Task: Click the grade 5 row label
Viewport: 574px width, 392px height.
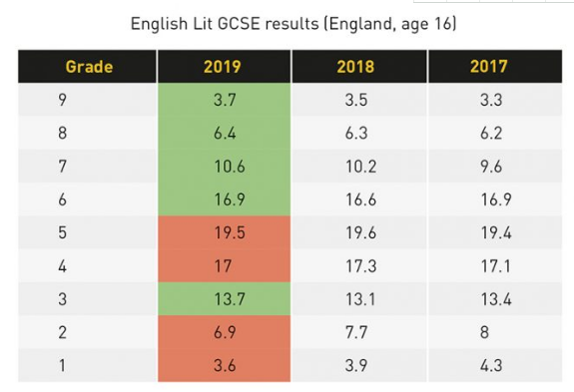Action: [63, 232]
